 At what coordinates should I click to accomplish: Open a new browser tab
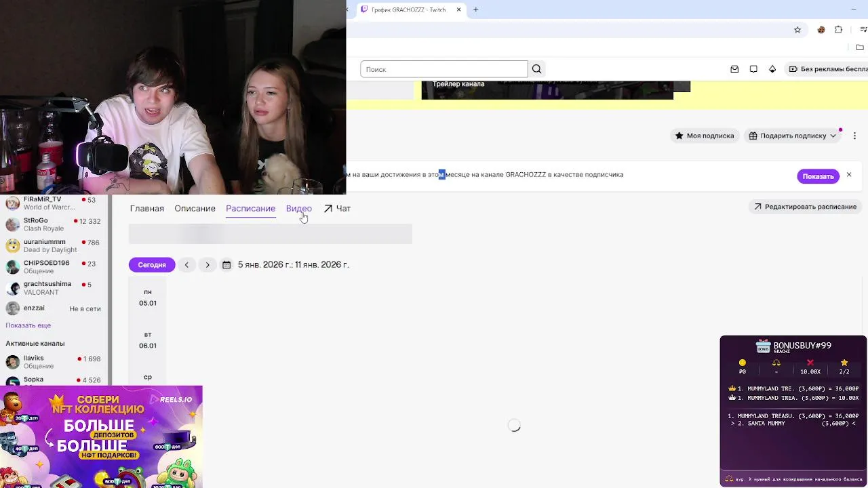coord(476,9)
